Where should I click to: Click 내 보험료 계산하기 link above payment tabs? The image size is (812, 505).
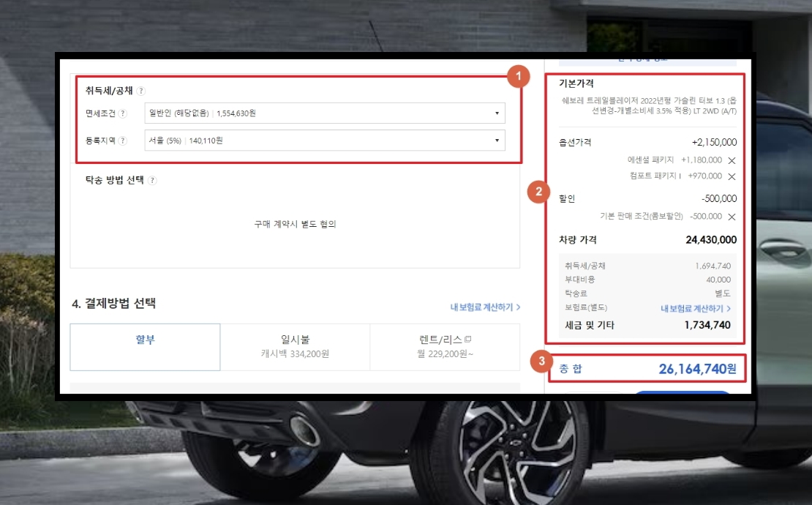tap(485, 307)
